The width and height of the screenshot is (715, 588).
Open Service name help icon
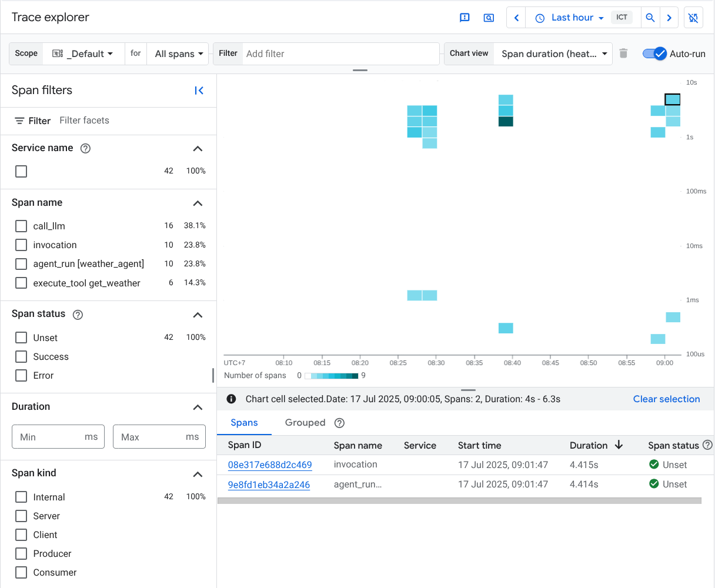(x=85, y=148)
